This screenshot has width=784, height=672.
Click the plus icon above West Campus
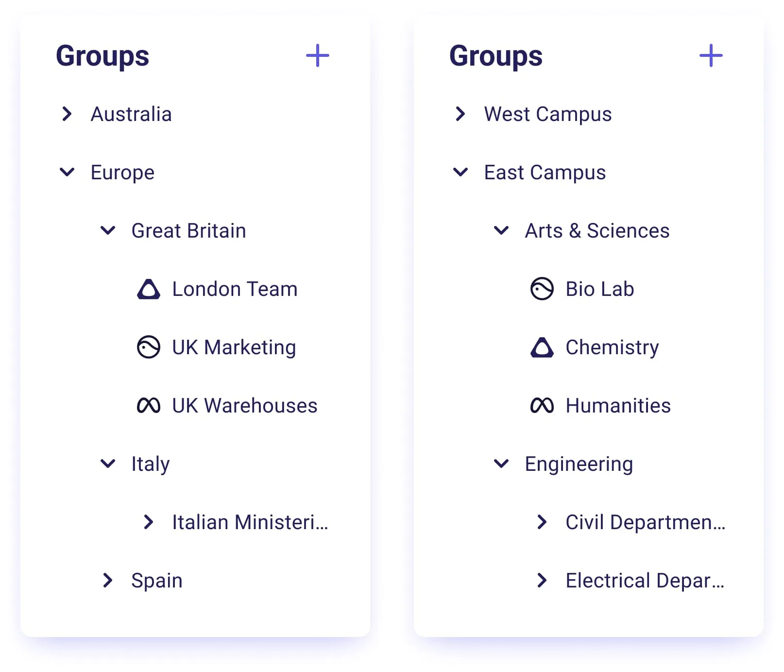click(x=711, y=55)
